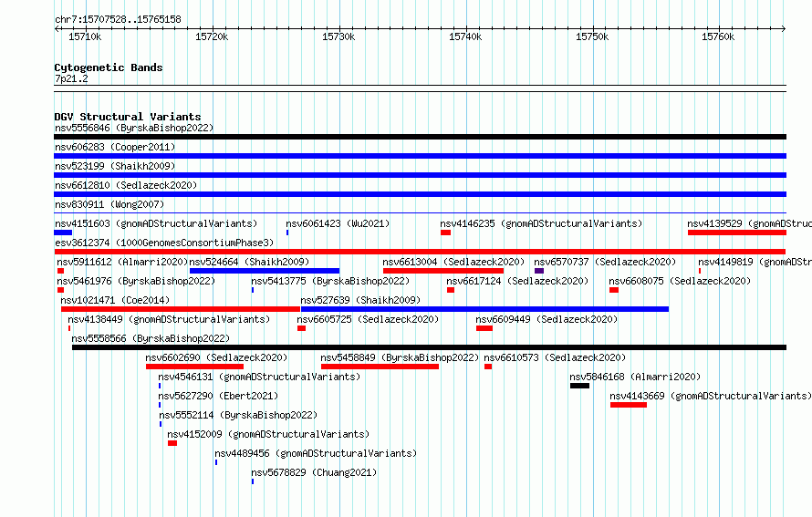
Task: Select nsv4489456 gnomADStructuralVariants label
Action: 316,453
